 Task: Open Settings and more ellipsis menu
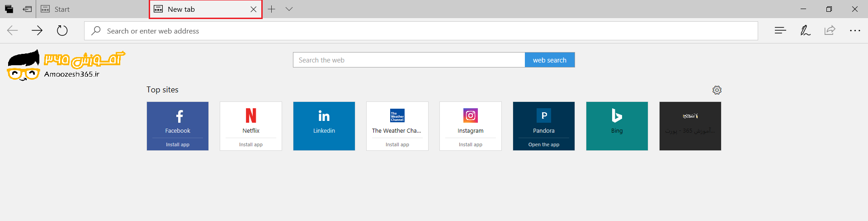pyautogui.click(x=855, y=31)
